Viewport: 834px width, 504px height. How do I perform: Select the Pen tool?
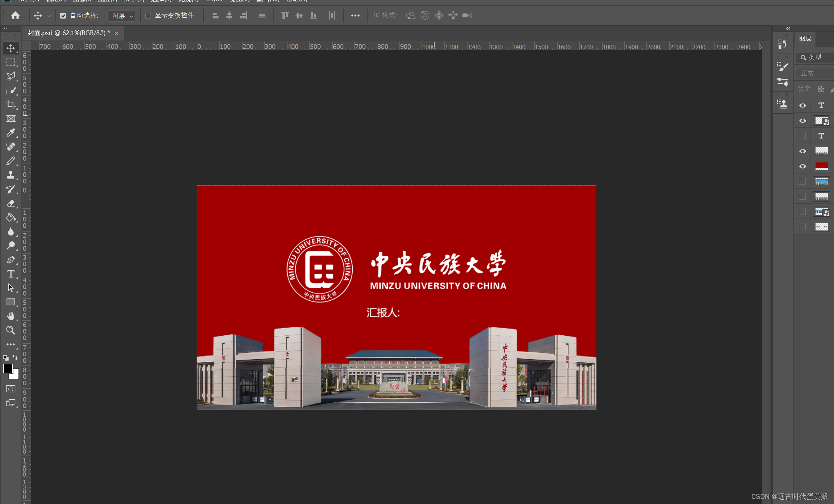click(11, 260)
